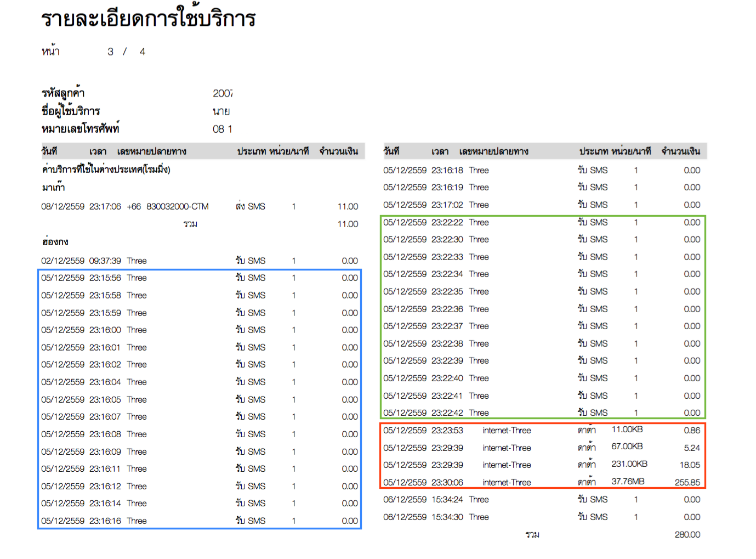The height and width of the screenshot is (559, 756).
Task: Click the time "23:17:02"
Action: pyautogui.click(x=447, y=205)
